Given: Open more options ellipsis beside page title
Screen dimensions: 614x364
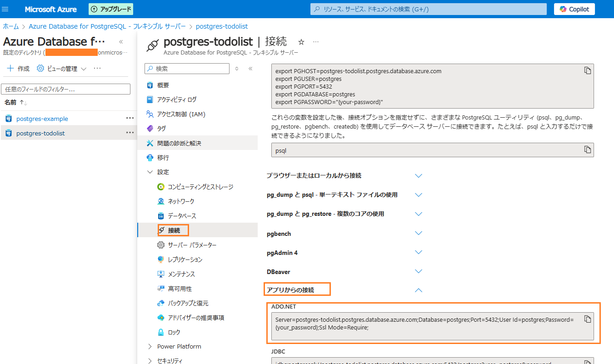Looking at the screenshot, I should pyautogui.click(x=316, y=42).
